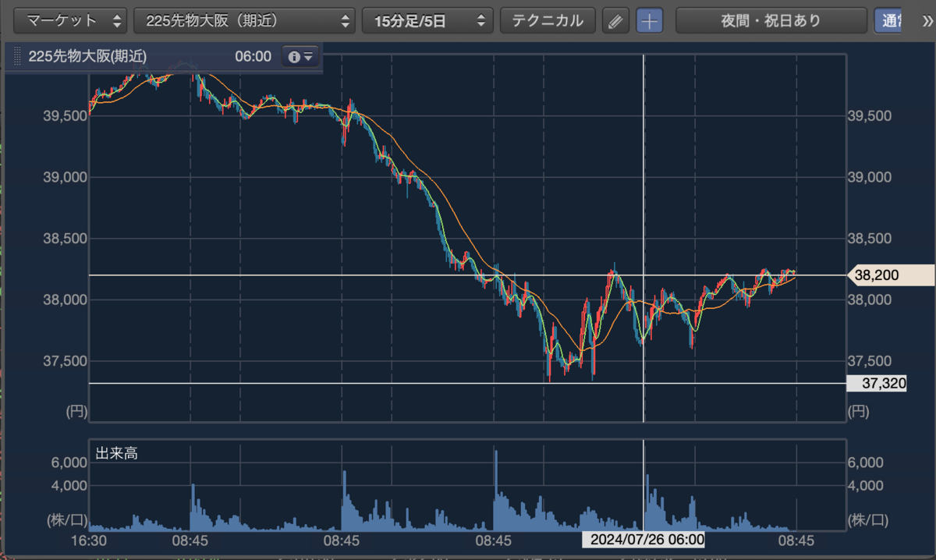The width and height of the screenshot is (936, 560).
Task: Click the 16:30 time axis label
Action: pyautogui.click(x=88, y=540)
